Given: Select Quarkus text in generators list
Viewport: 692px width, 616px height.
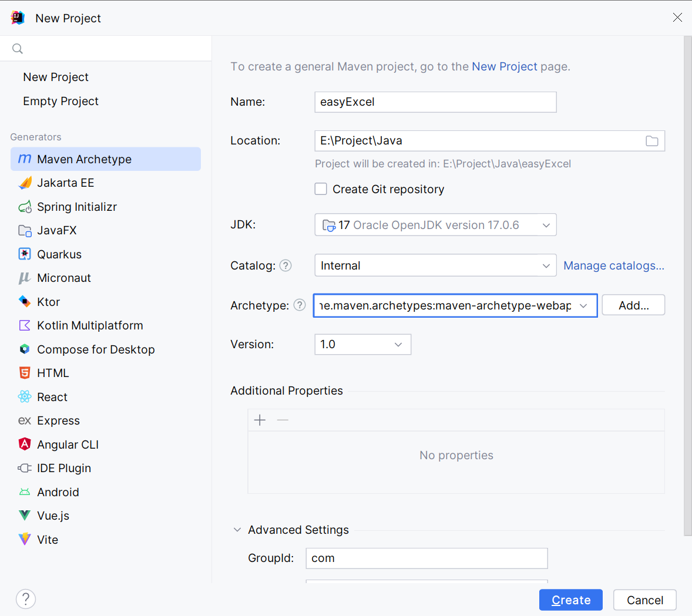Looking at the screenshot, I should pyautogui.click(x=59, y=254).
